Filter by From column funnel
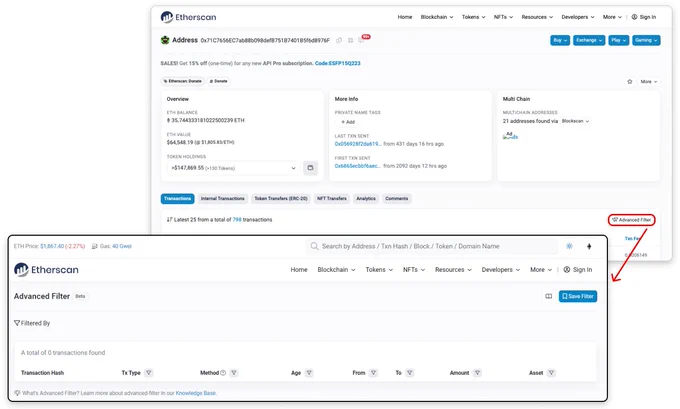Viewport: 680px width, 409px height. (x=373, y=373)
